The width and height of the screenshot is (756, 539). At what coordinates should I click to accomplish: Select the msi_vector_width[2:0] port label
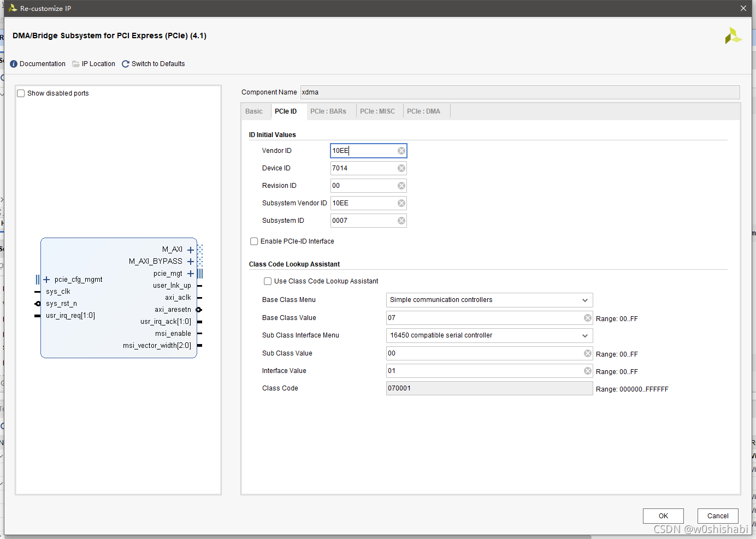157,346
